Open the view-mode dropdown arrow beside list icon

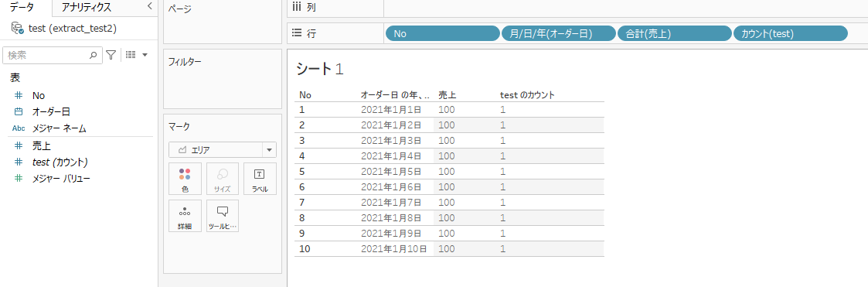pos(145,55)
